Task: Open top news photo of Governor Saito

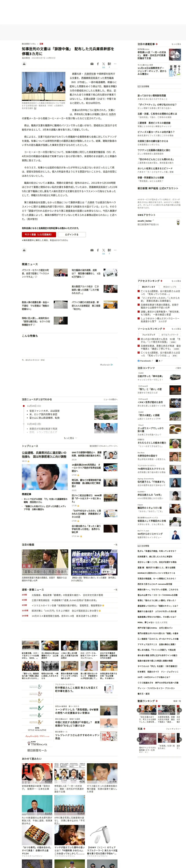Action: pos(45,477)
